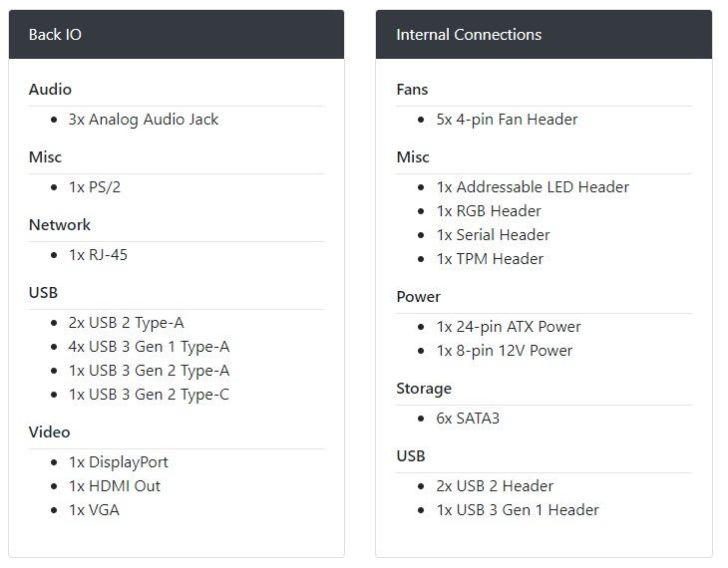Select 1x Addressable LED Header
Viewport: 728px width, 568px height.
pyautogui.click(x=533, y=187)
